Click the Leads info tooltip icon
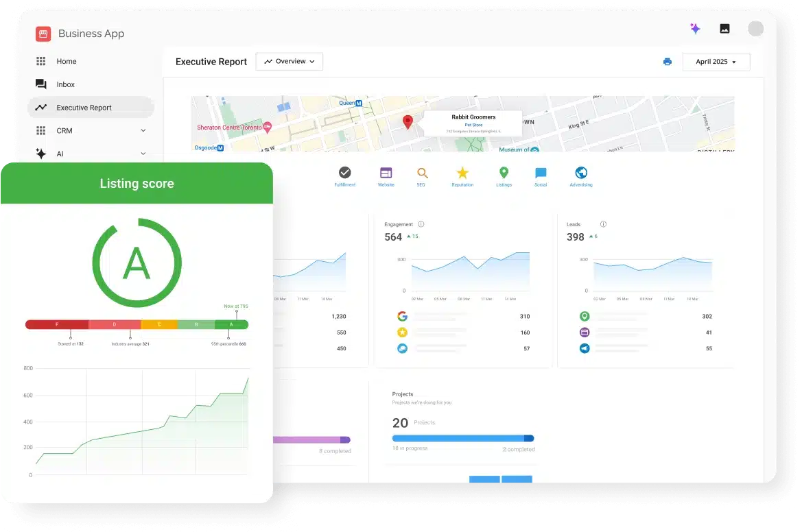This screenshot has width=802, height=532. click(603, 224)
